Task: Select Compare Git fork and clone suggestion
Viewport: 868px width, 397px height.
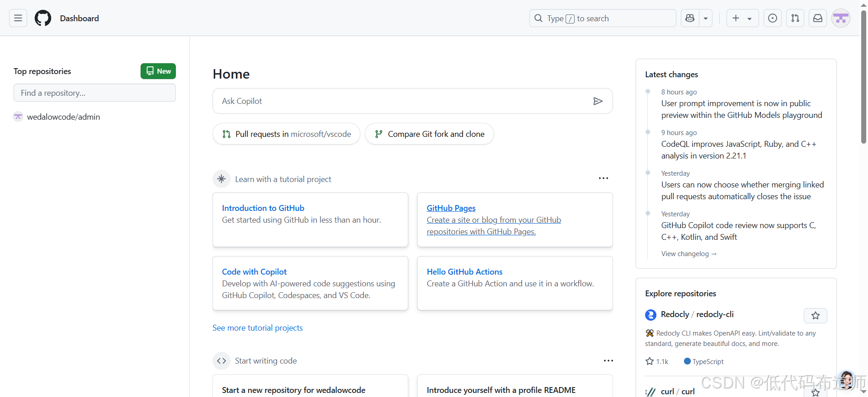Action: pyautogui.click(x=429, y=134)
